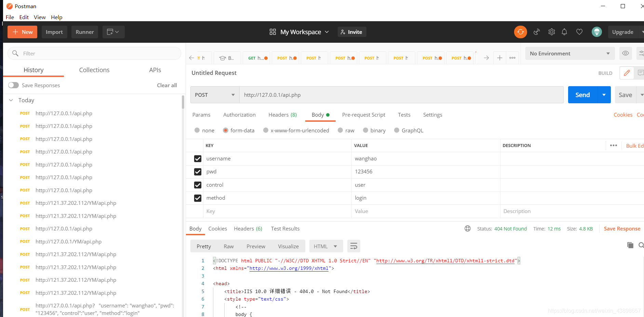The image size is (644, 317).
Task: Click the network globe icon near Status
Action: click(468, 228)
